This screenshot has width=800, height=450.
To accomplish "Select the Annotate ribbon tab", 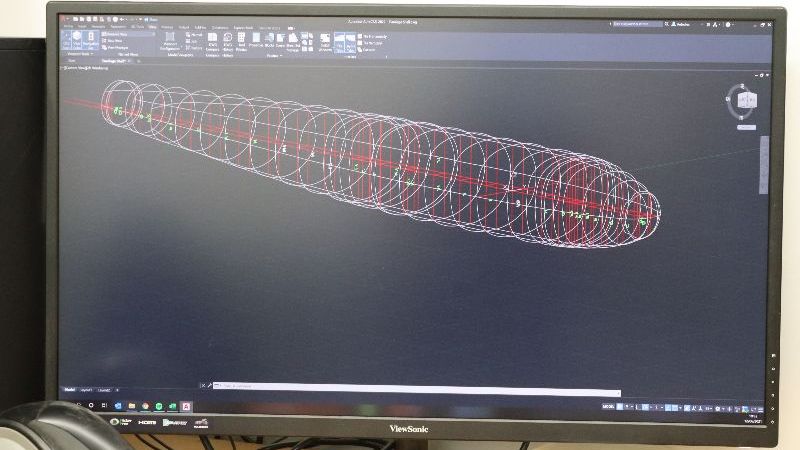I will [x=98, y=27].
